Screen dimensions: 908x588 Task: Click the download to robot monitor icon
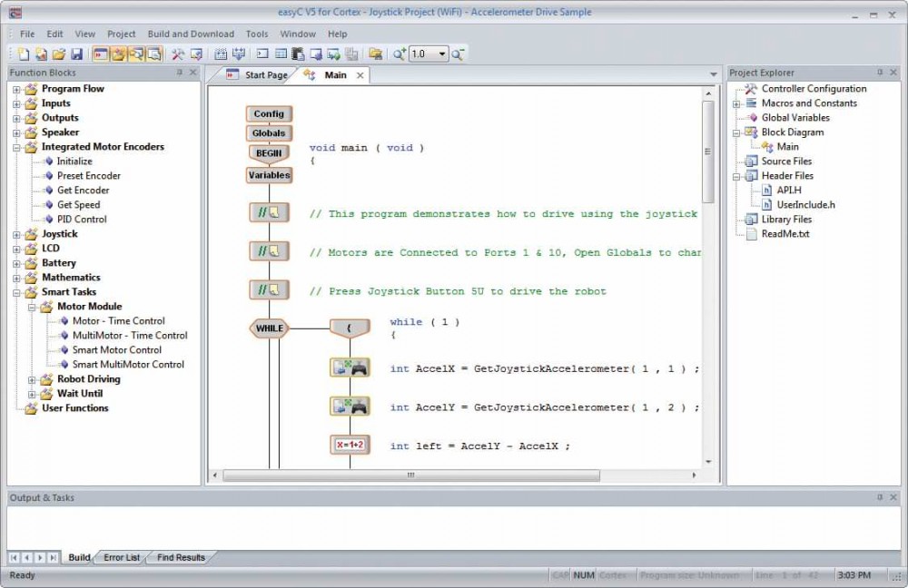(316, 54)
